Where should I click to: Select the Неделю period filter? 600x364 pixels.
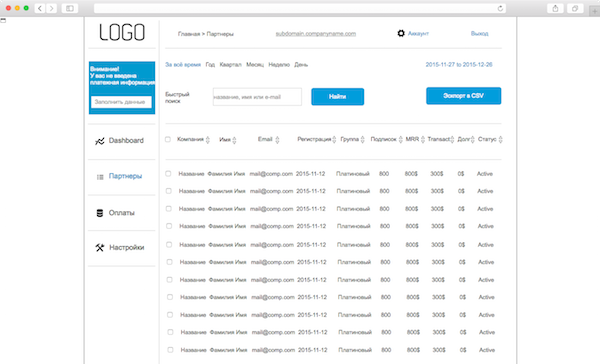pyautogui.click(x=279, y=65)
